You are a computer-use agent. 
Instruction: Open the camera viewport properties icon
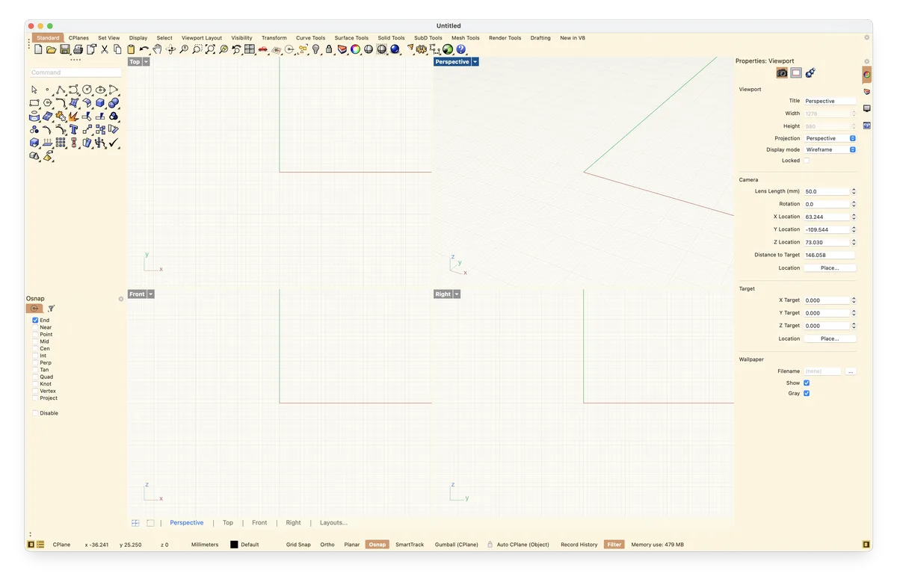pos(782,72)
